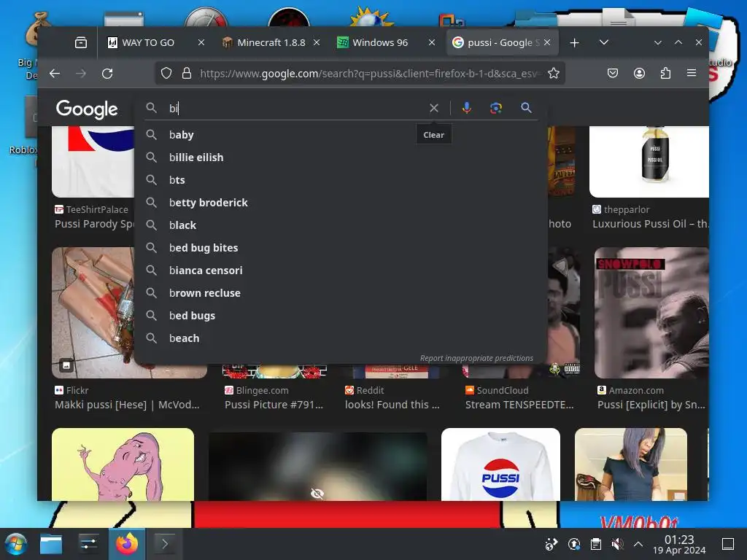Screen dimensions: 747x560
Task: Choose the 'billie eilish' suggestion
Action: coord(340,157)
